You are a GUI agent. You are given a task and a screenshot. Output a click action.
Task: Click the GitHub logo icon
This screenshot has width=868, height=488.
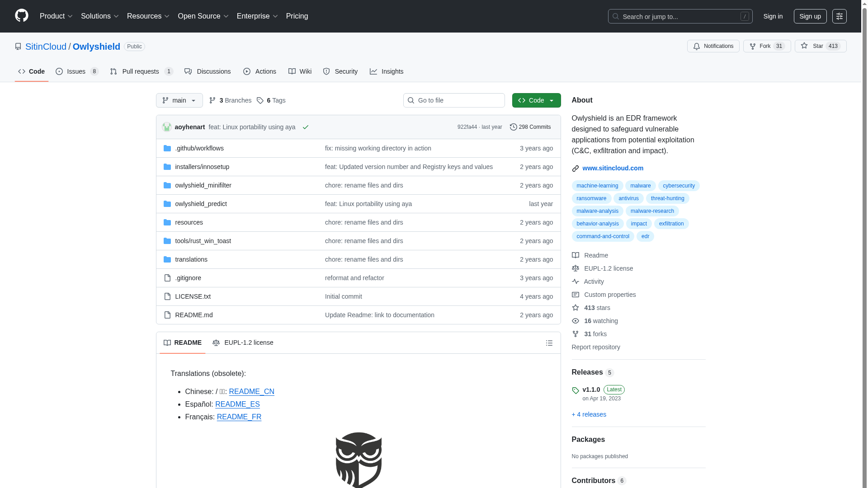tap(22, 16)
